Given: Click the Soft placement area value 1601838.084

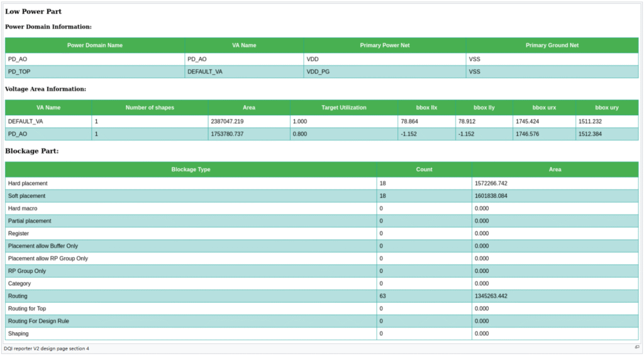Looking at the screenshot, I should [x=491, y=196].
